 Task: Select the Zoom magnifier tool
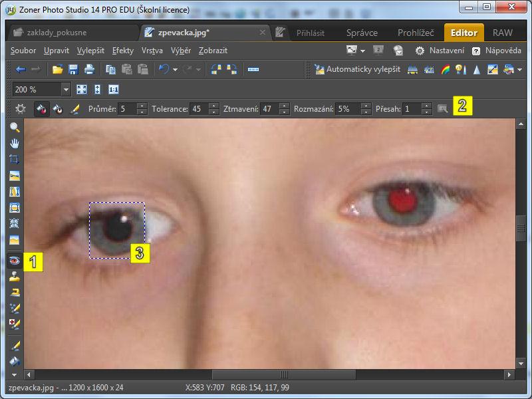(x=15, y=127)
